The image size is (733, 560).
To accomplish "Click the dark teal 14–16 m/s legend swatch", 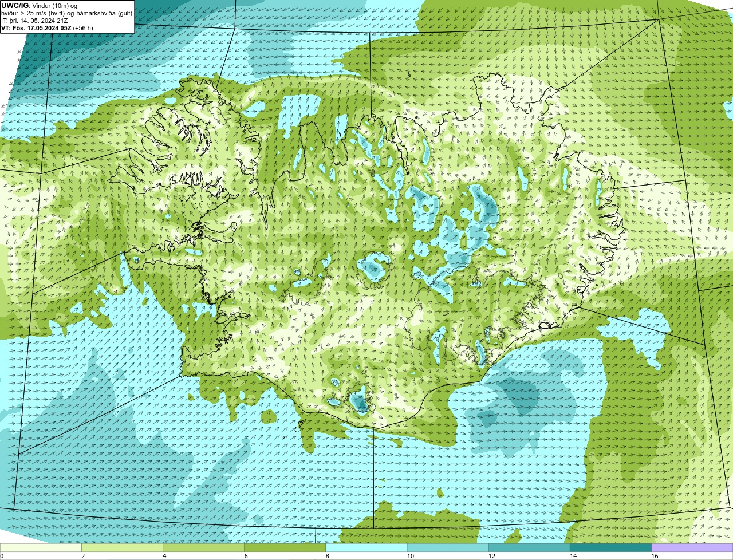I will tap(610, 547).
